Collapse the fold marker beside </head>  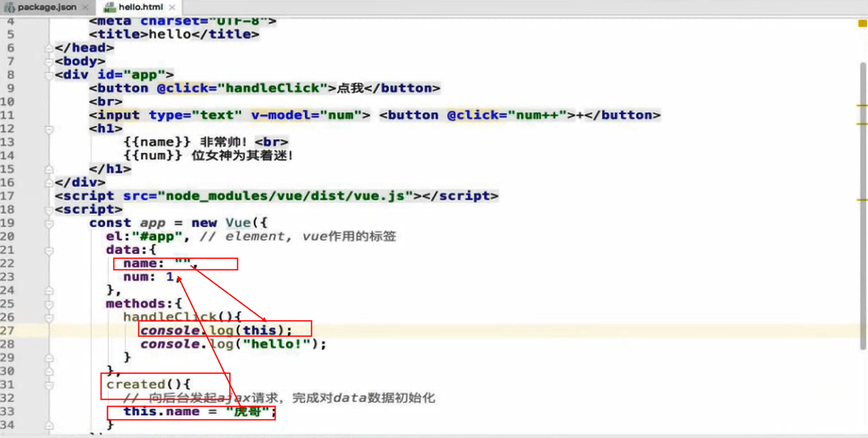coord(49,48)
